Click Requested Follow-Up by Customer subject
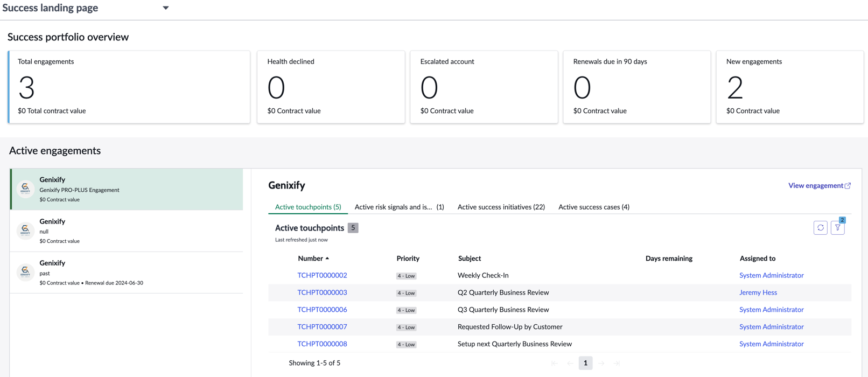Viewport: 868px width, 377px height. tap(510, 327)
